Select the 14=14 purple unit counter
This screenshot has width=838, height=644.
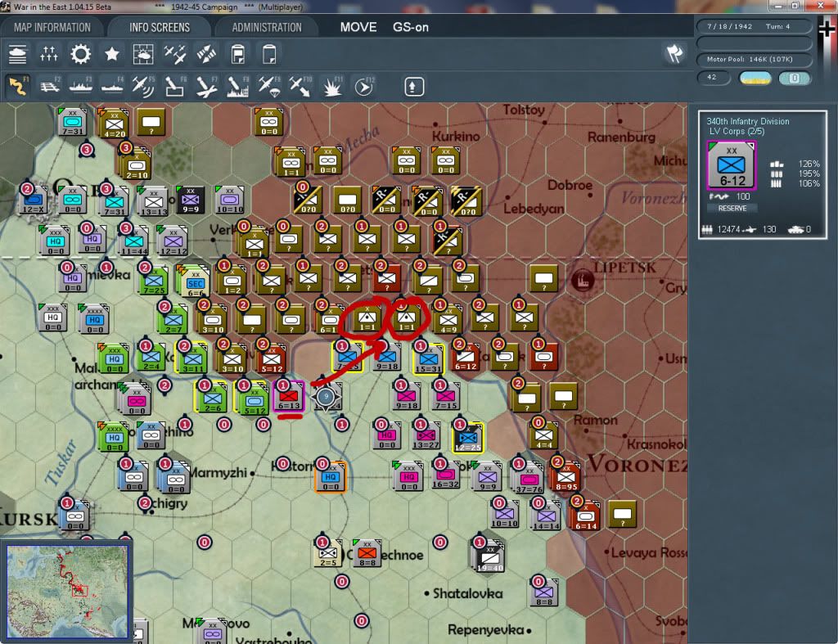(546, 516)
